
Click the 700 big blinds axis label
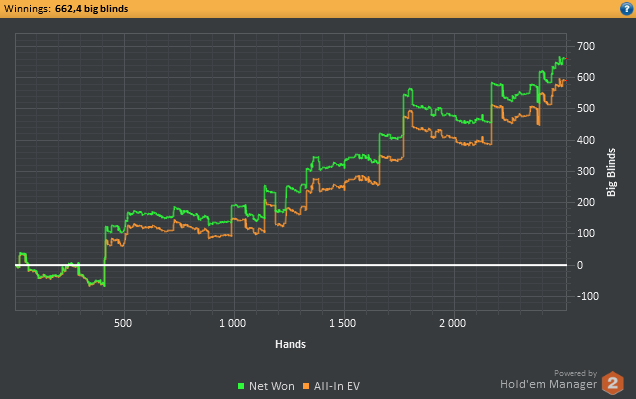pos(586,46)
